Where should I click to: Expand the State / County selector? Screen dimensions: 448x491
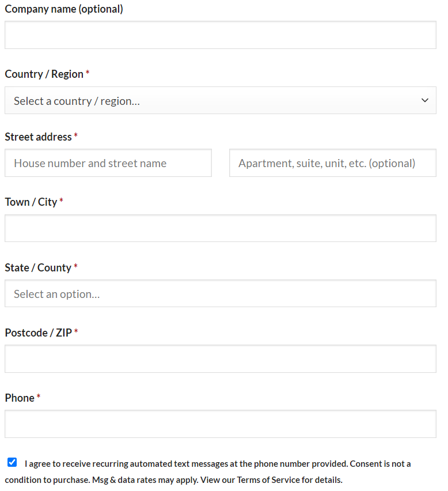(x=221, y=293)
